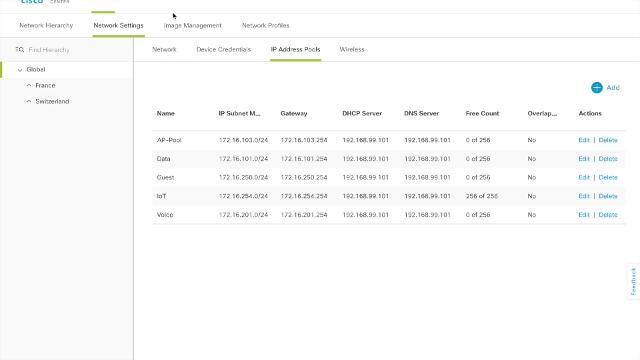Delete the Guest address pool

pyautogui.click(x=608, y=178)
